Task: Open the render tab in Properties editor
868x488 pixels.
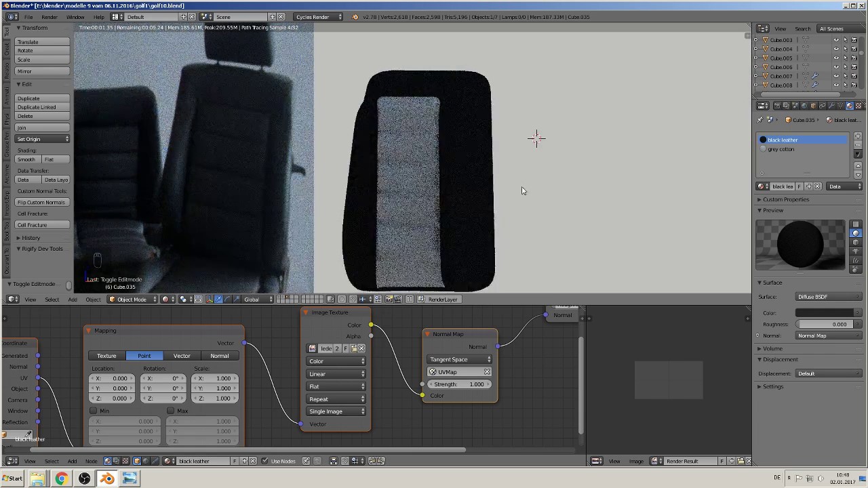Action: [777, 106]
